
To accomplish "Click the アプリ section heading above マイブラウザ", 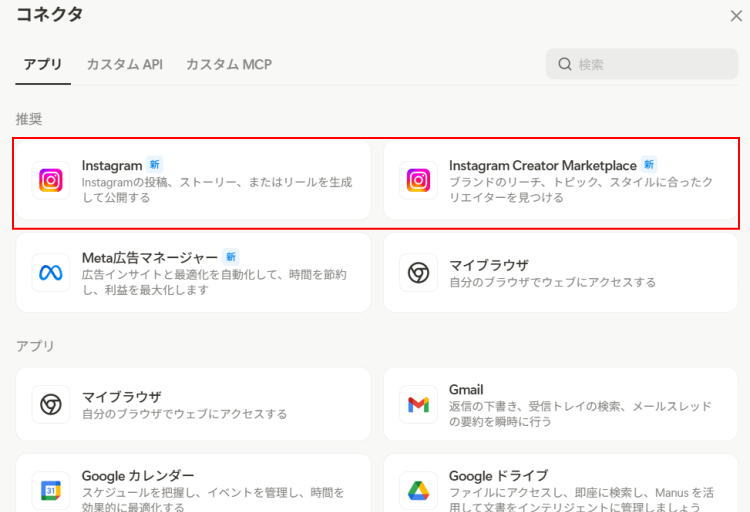I will click(x=35, y=346).
